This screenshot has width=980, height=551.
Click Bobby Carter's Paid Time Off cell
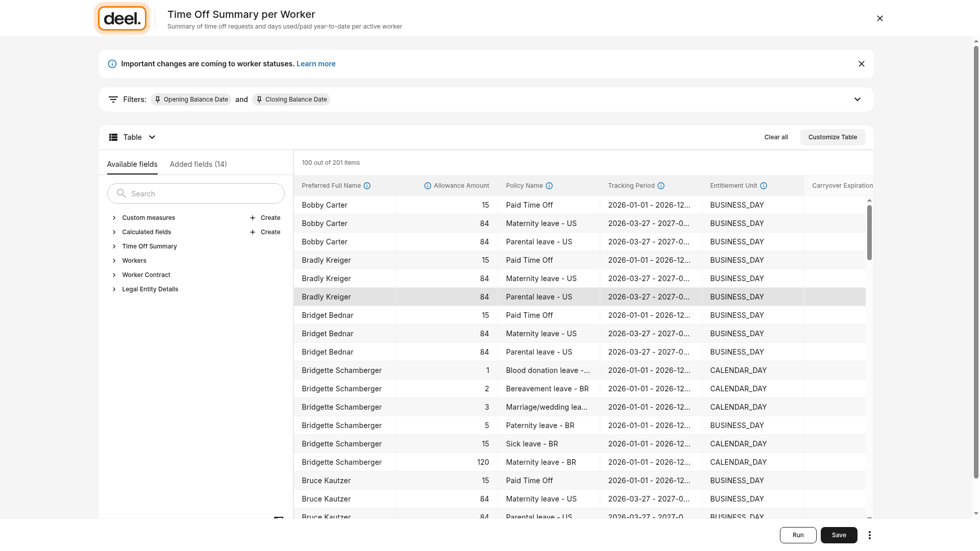click(549, 205)
